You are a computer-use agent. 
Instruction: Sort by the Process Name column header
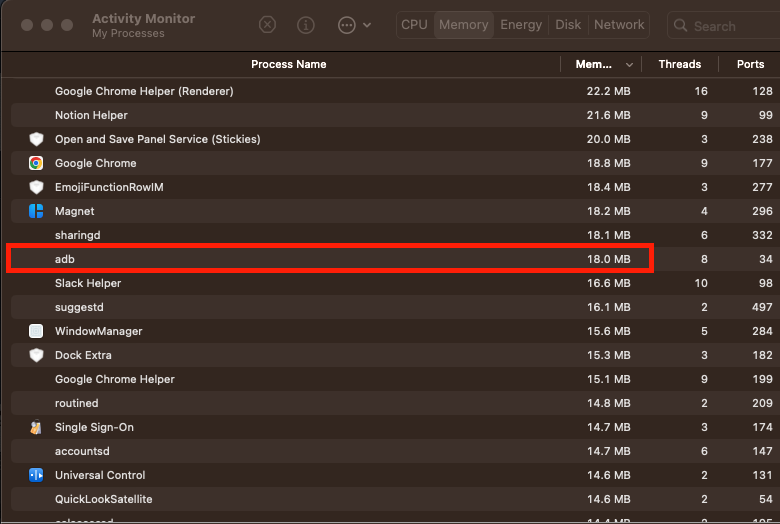coord(289,64)
